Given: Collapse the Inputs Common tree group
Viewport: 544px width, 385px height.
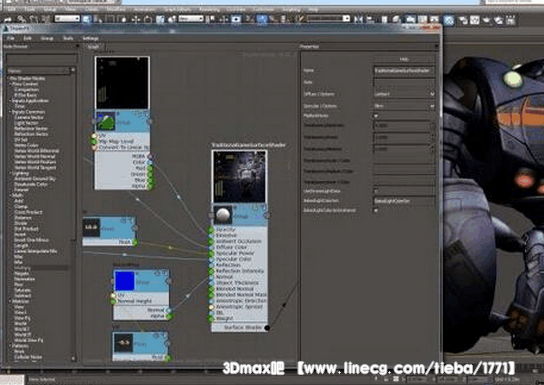Looking at the screenshot, I should coord(10,112).
